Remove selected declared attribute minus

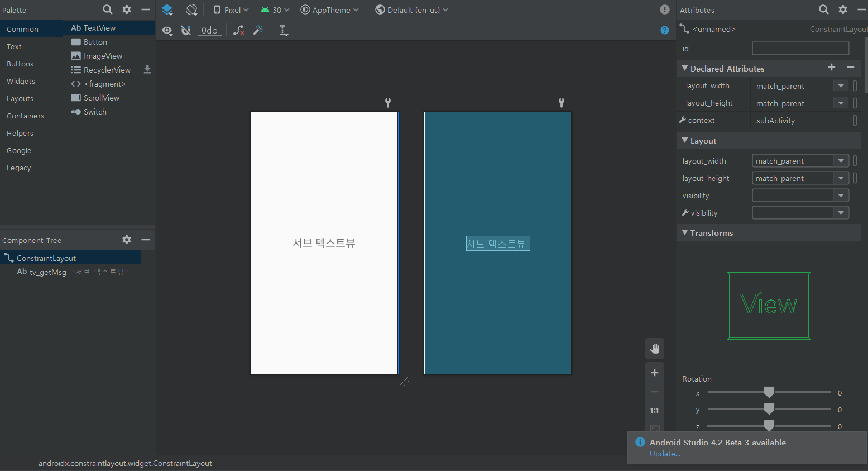(851, 68)
